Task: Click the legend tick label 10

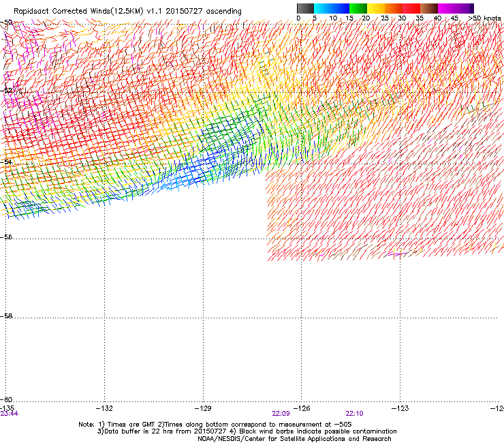Action: (x=333, y=18)
